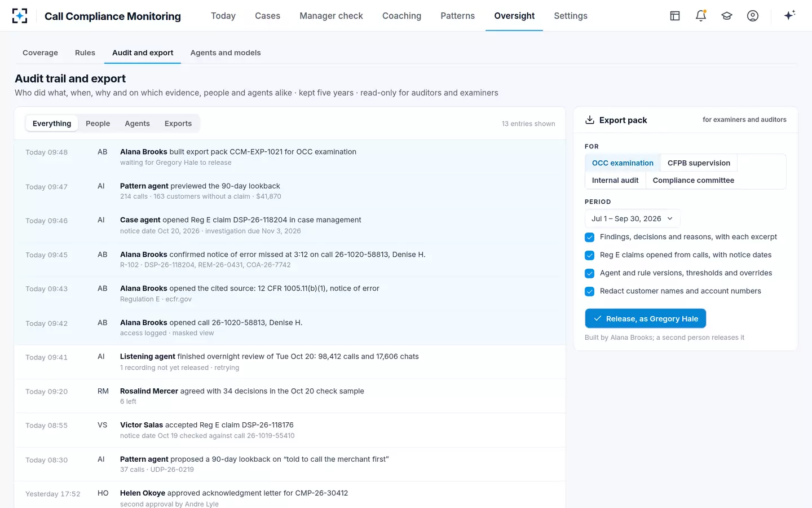Viewport: 812px width, 508px height.
Task: Open the layout panel icon
Action: point(675,16)
